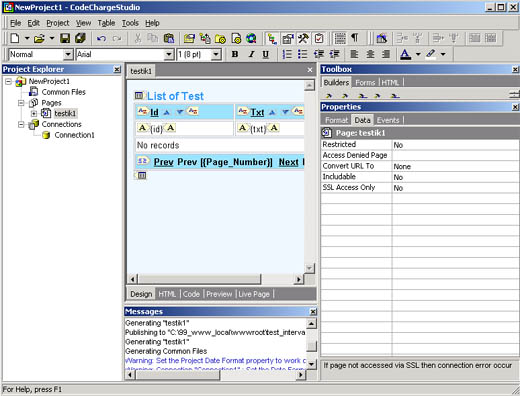Image resolution: width=520 pixels, height=396 pixels.
Task: Click the highlight color pen swatch
Action: 431,54
